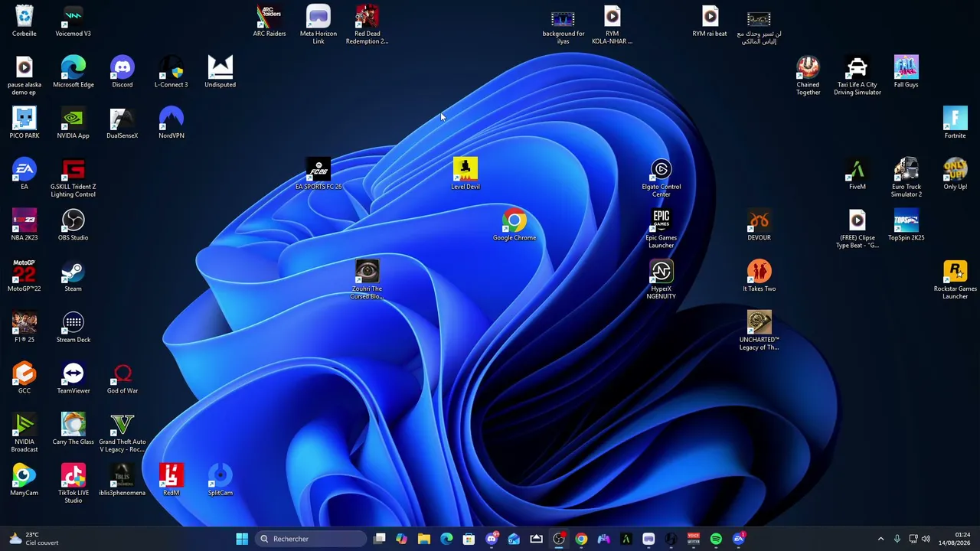
Task: Select the Fortnite desktop icon
Action: click(x=955, y=124)
